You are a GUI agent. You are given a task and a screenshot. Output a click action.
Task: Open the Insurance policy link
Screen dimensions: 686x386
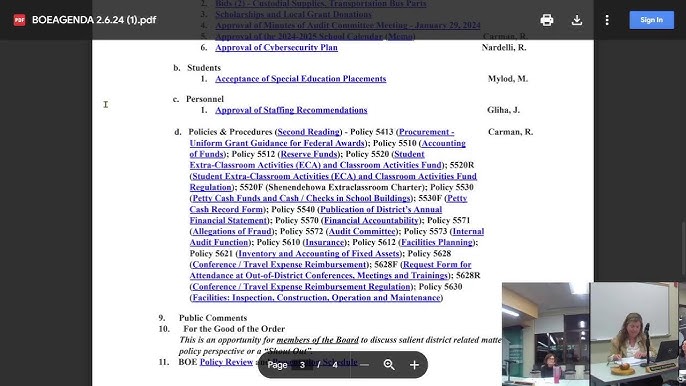(x=325, y=242)
